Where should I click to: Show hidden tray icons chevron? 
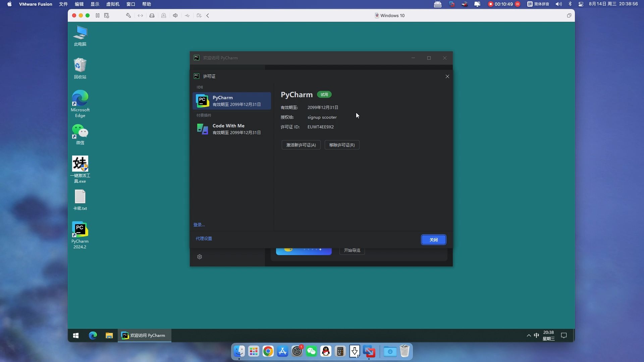click(529, 336)
